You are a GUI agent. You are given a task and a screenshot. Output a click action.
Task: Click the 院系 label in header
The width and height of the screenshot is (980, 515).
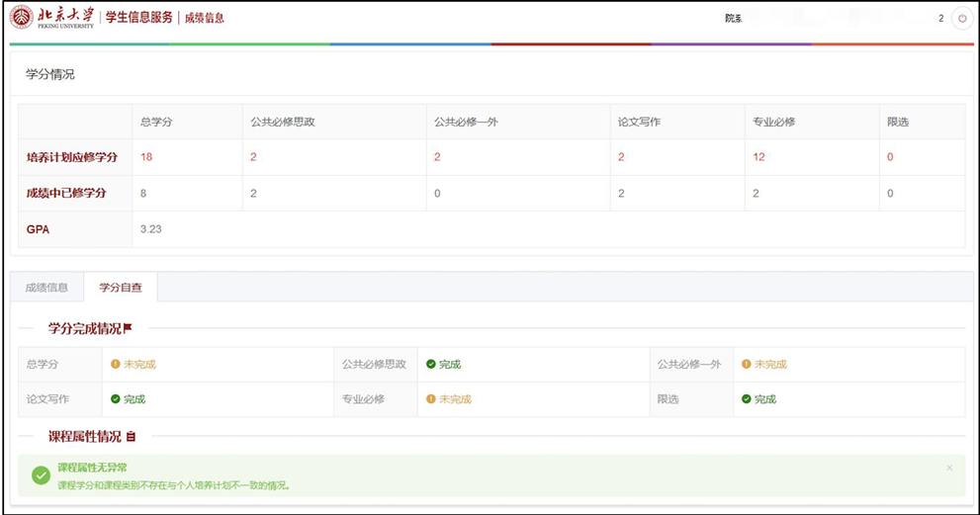[x=733, y=19]
